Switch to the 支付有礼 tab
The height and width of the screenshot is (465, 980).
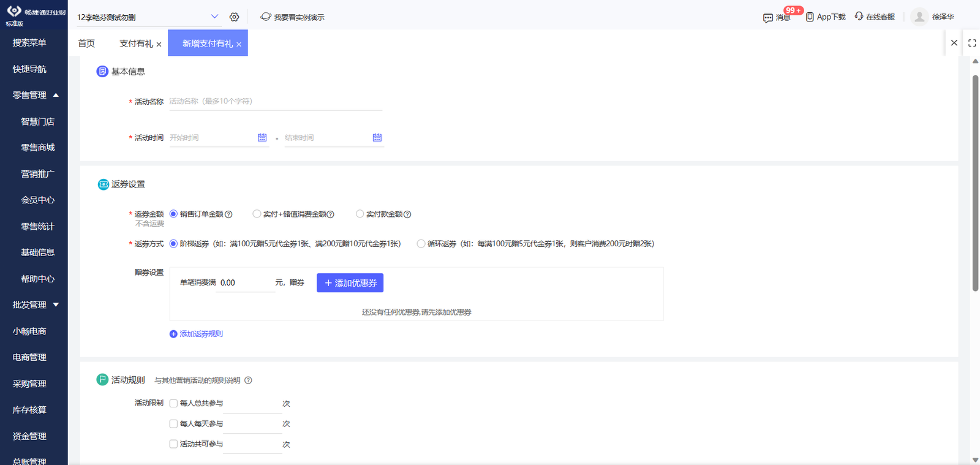[136, 43]
